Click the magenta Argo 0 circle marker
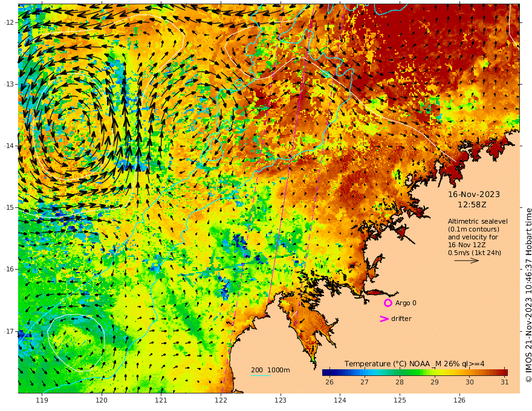Viewport: 532px width, 411px height. click(388, 303)
